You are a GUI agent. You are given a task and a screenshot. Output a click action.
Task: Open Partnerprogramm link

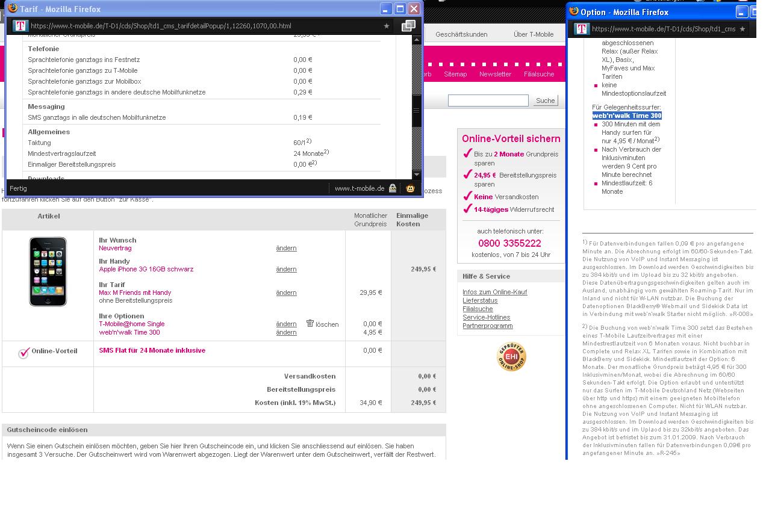[488, 326]
